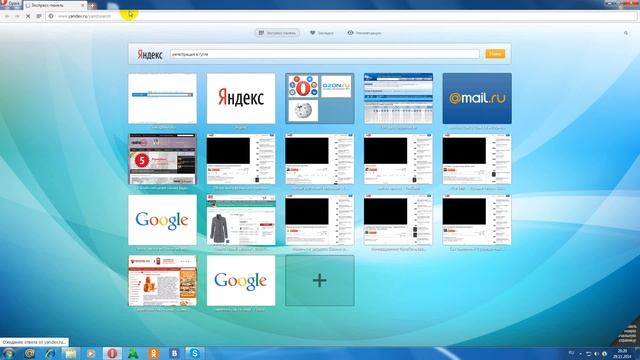Open the Wikipedia mini thumbnail in folder
Image resolution: width=640 pixels, height=360 pixels.
click(x=303, y=110)
